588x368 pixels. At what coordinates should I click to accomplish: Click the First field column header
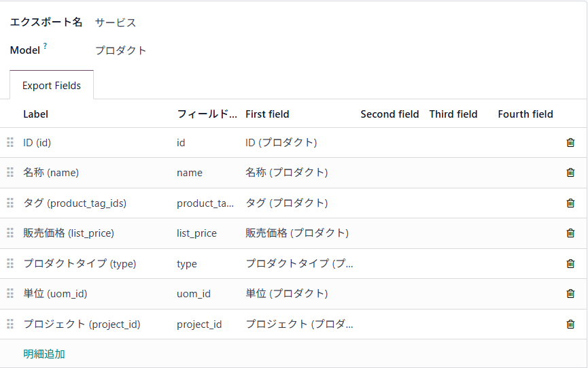(267, 114)
